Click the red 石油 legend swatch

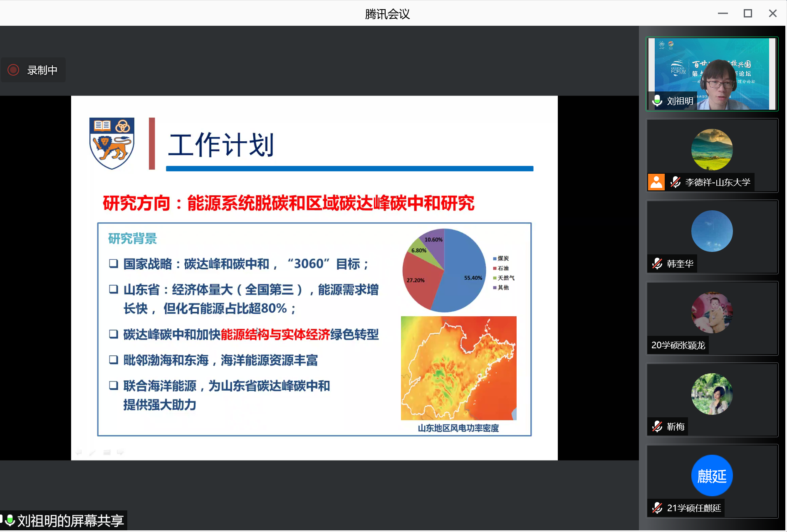[495, 268]
